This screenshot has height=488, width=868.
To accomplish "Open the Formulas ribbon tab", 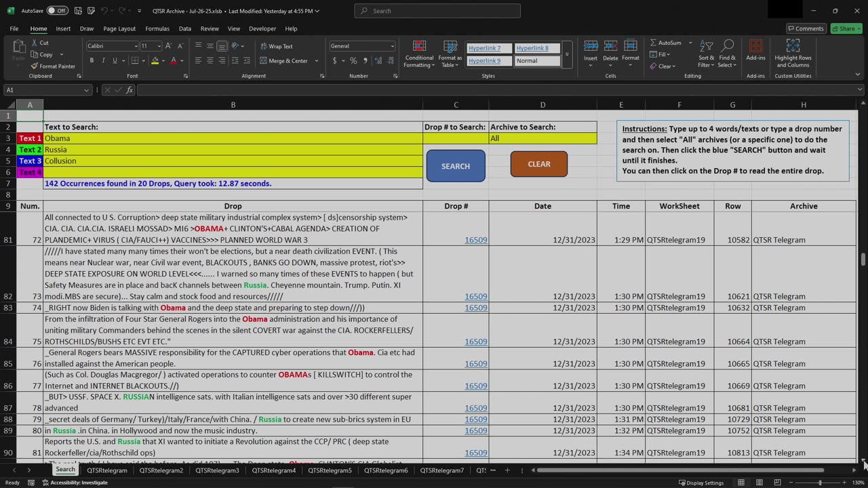I will [x=157, y=28].
